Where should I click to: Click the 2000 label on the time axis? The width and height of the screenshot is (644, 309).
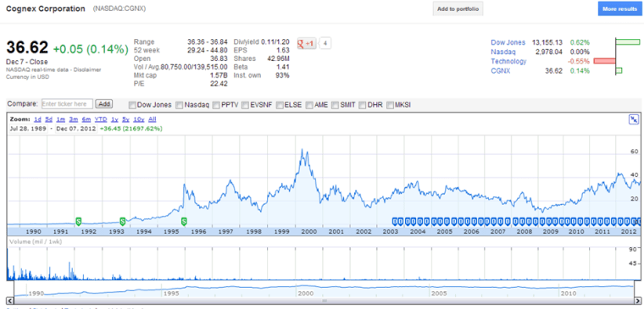pos(309,231)
